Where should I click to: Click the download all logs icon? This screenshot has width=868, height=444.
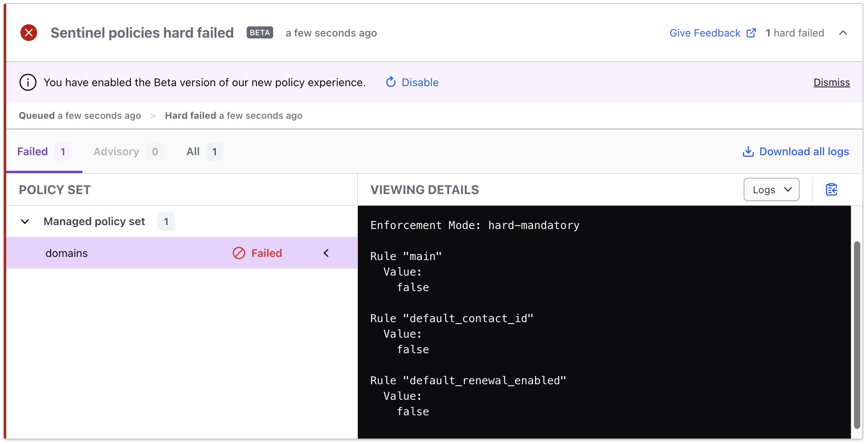tap(748, 152)
